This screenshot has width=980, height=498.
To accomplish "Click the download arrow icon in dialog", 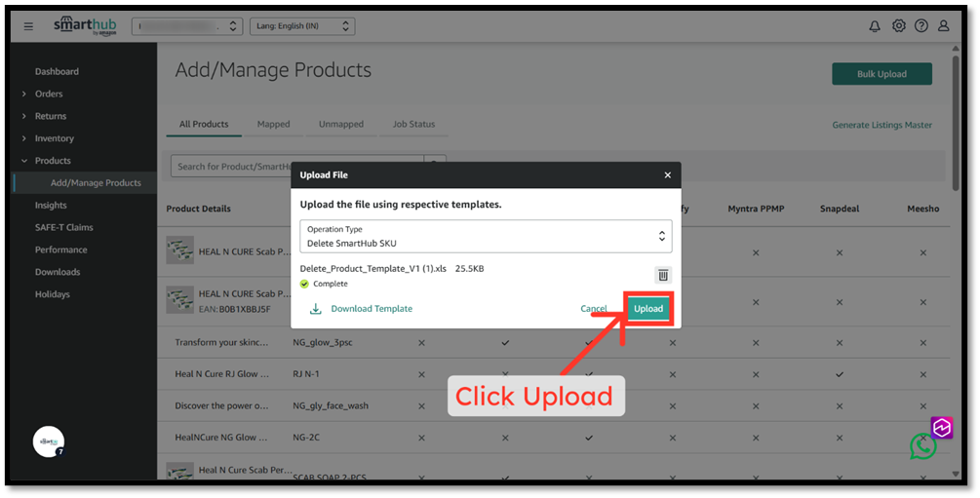I will pyautogui.click(x=316, y=309).
